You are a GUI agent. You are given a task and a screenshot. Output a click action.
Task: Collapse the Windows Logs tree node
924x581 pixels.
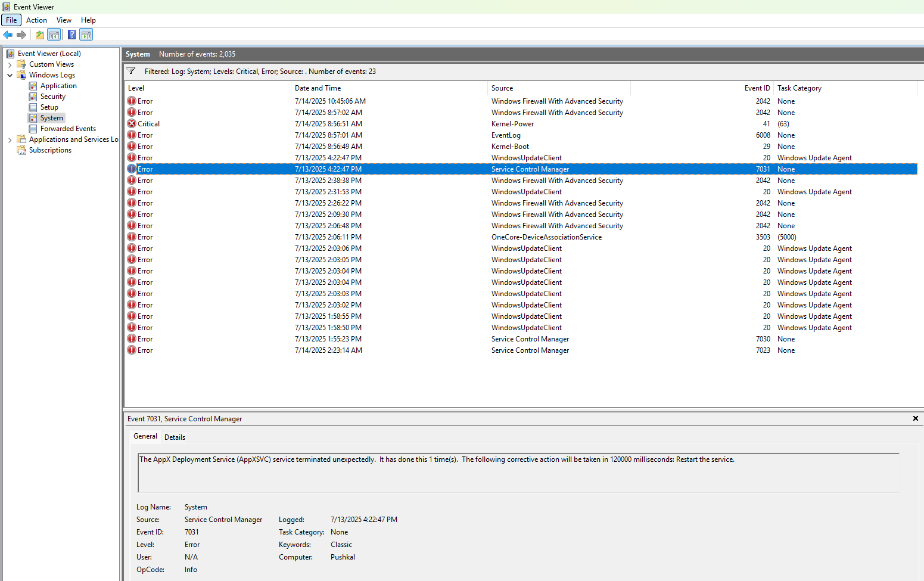coord(10,75)
